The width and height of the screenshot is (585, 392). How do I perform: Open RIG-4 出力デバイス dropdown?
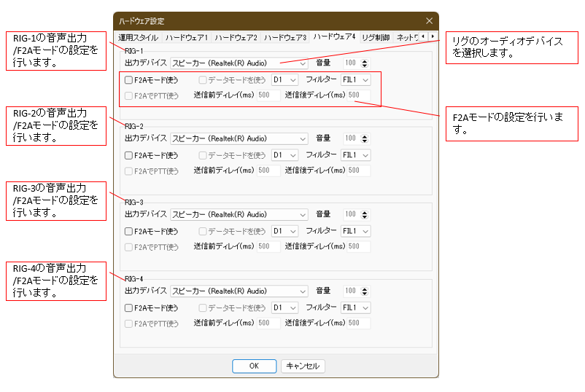point(239,291)
